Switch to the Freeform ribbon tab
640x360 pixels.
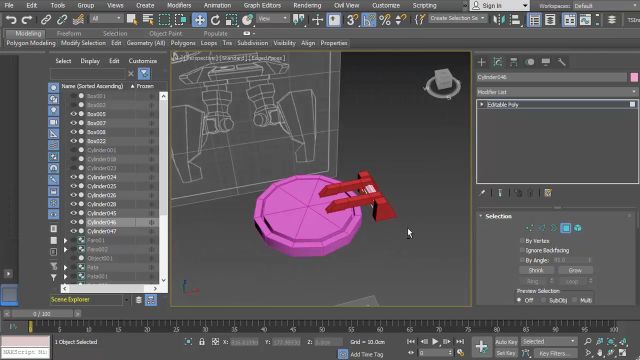pyautogui.click(x=69, y=33)
